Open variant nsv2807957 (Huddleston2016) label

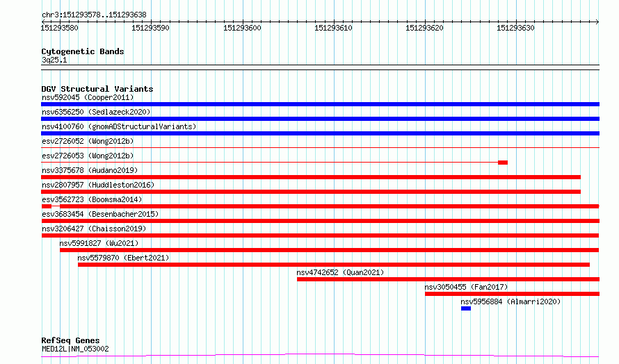[98, 185]
